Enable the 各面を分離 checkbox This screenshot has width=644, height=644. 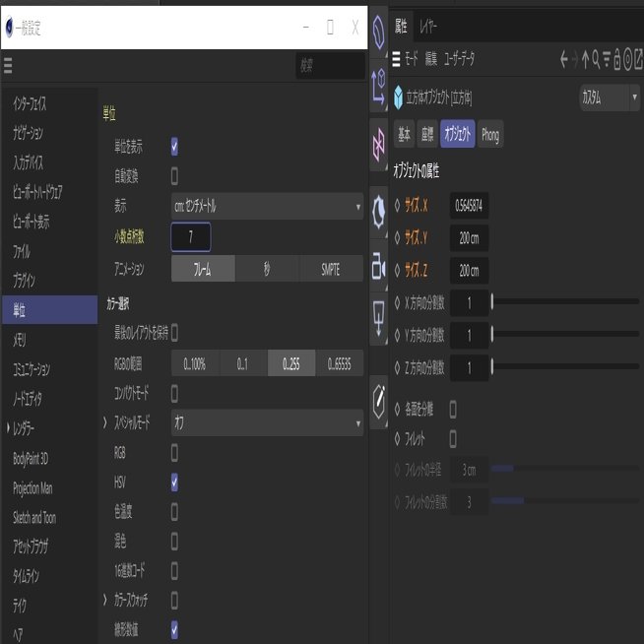tap(453, 409)
